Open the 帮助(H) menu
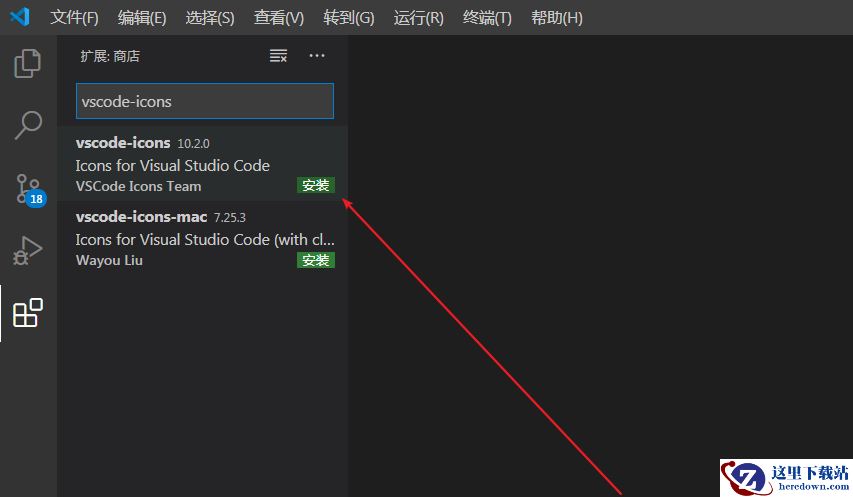Viewport: 853px width, 497px height. tap(557, 17)
